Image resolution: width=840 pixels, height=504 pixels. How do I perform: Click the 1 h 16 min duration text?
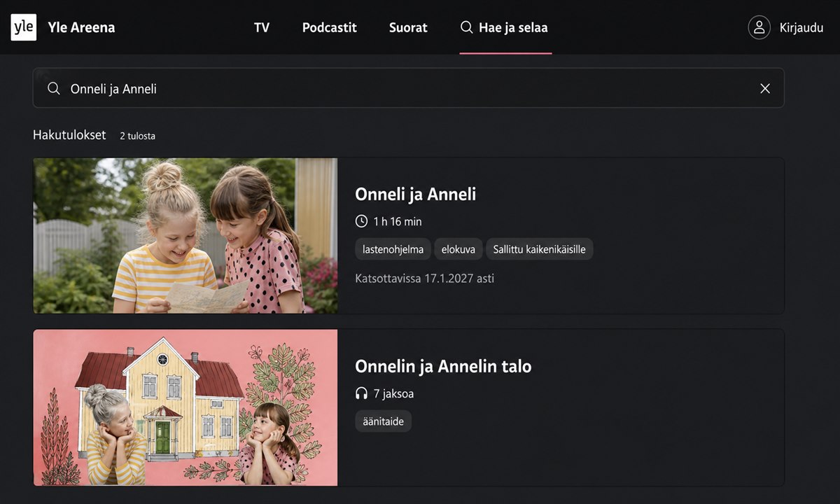(x=398, y=222)
